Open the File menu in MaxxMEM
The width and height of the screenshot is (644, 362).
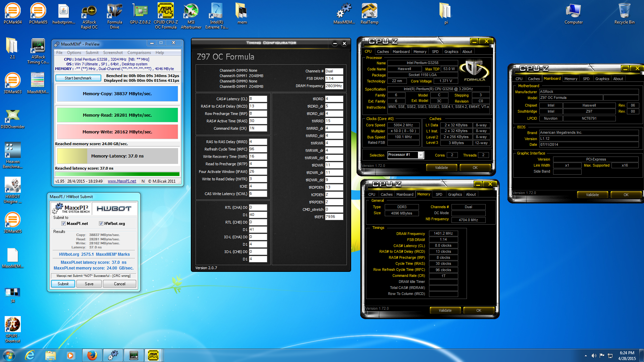tap(59, 53)
